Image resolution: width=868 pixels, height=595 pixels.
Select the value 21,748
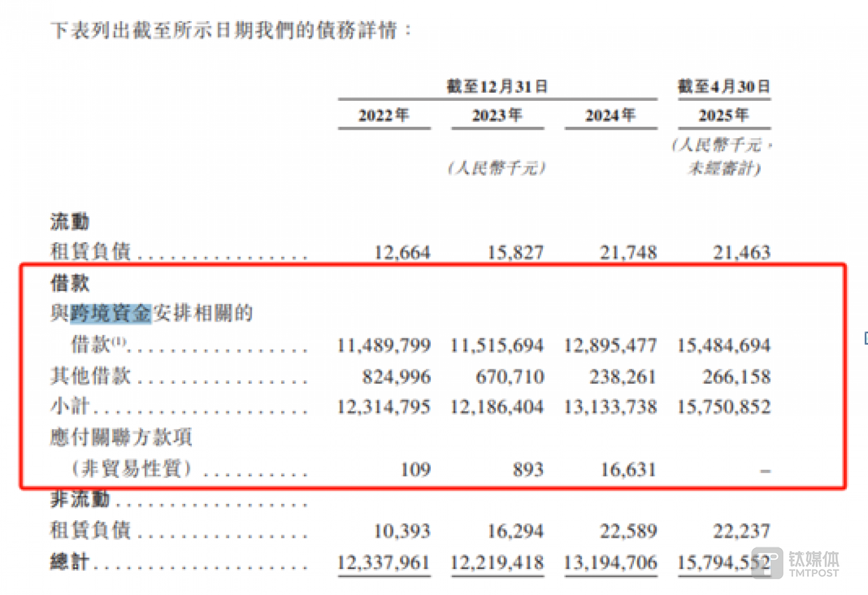(x=629, y=252)
